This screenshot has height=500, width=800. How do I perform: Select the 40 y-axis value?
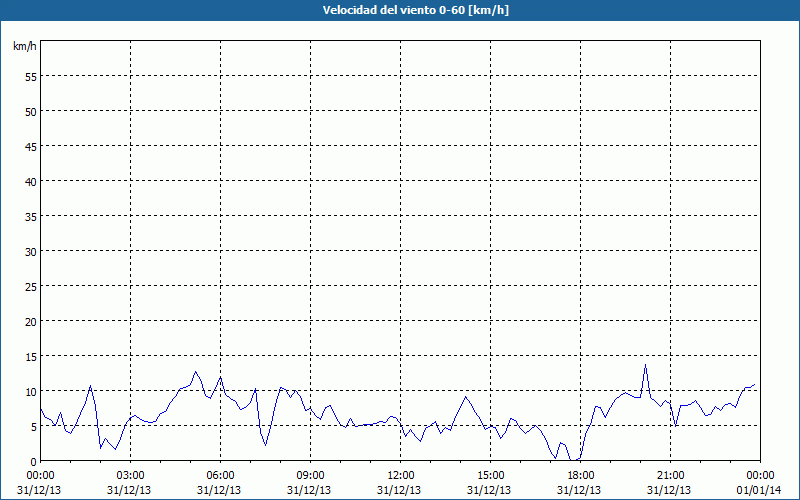pyautogui.click(x=31, y=182)
